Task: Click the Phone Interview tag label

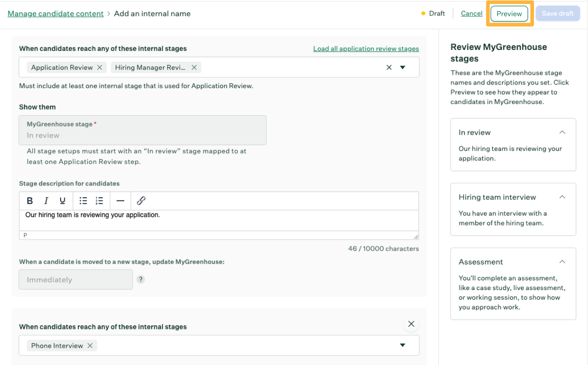Action: tap(57, 346)
